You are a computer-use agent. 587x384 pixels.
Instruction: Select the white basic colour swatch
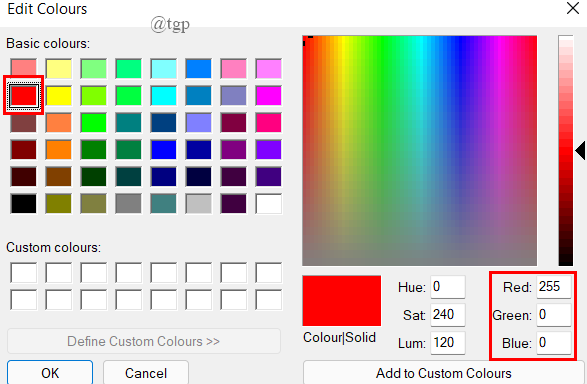tap(269, 204)
